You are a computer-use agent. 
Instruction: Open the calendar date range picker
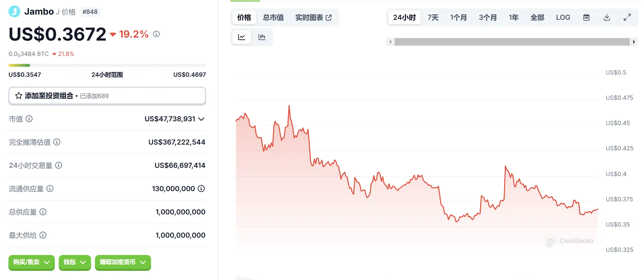click(x=586, y=18)
